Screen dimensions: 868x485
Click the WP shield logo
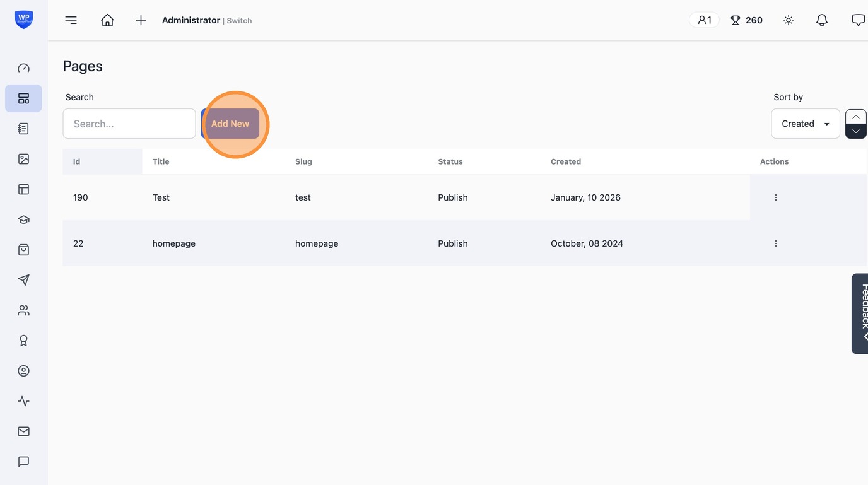24,20
